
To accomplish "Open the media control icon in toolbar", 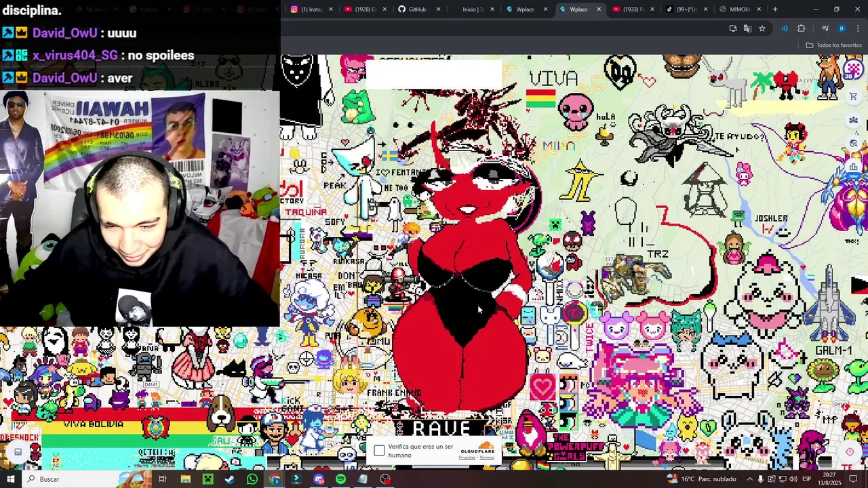I will coord(825,28).
